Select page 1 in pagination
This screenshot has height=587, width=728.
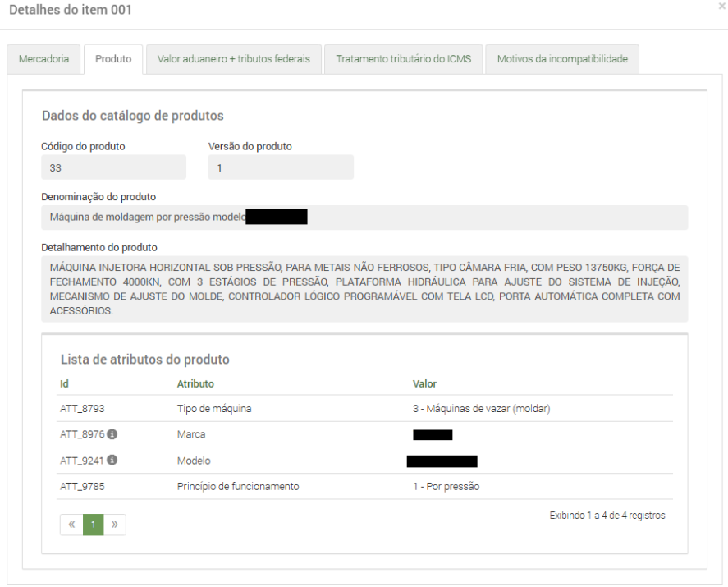94,525
